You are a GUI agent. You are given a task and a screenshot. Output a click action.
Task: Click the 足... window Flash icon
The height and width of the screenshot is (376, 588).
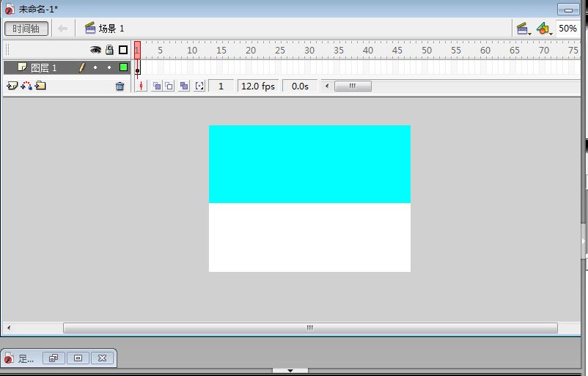point(10,358)
